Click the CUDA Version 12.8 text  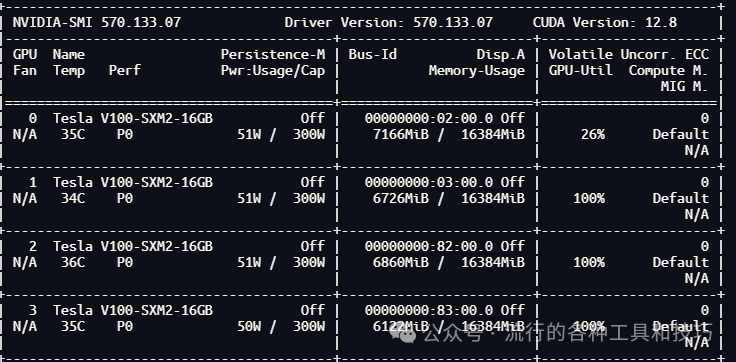pos(605,22)
